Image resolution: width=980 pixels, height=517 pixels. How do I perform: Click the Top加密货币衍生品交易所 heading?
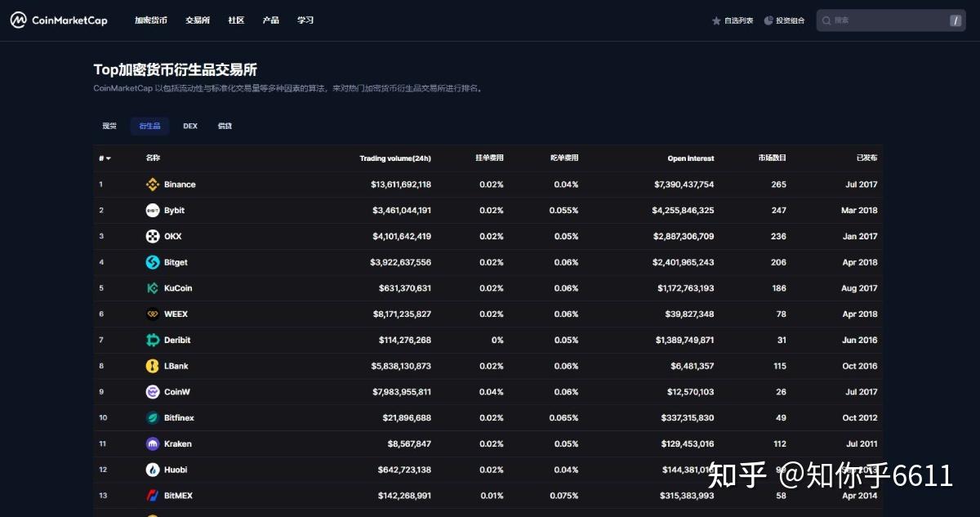click(176, 70)
